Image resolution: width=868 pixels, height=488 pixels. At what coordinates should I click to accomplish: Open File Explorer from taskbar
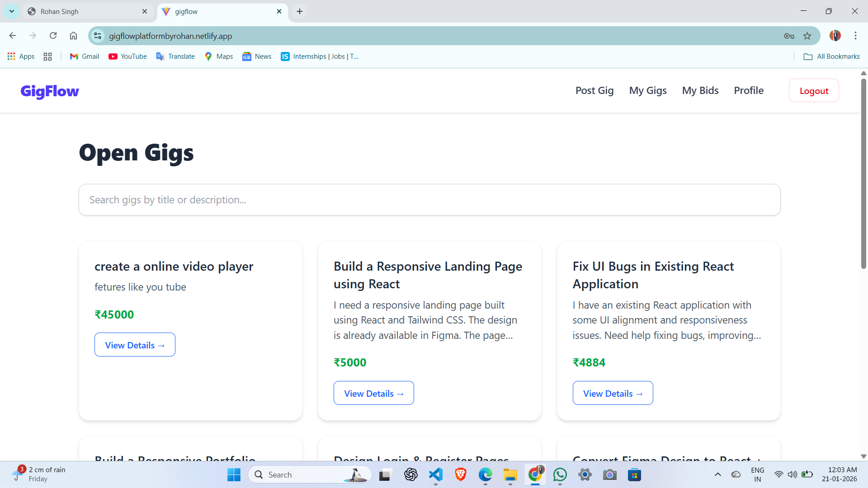pos(510,474)
